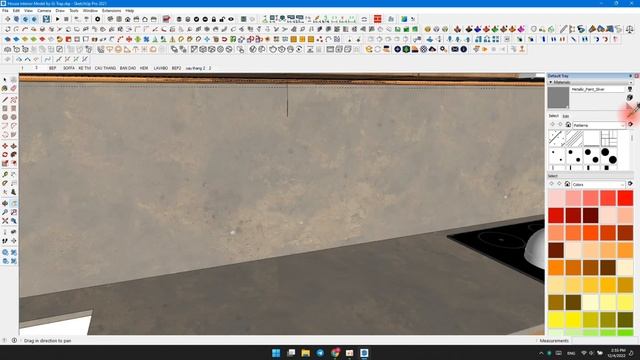Pick the bright yellow swatch in bottom row

coord(573,320)
